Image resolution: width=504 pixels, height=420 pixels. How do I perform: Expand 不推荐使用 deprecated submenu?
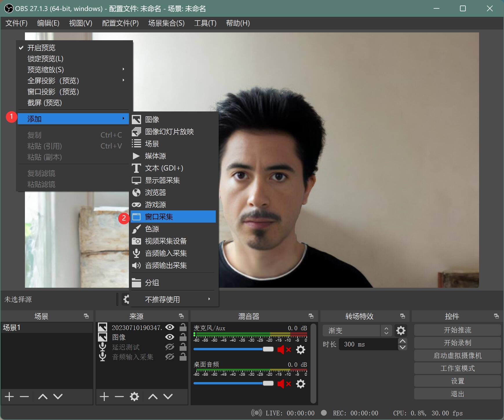click(x=173, y=299)
